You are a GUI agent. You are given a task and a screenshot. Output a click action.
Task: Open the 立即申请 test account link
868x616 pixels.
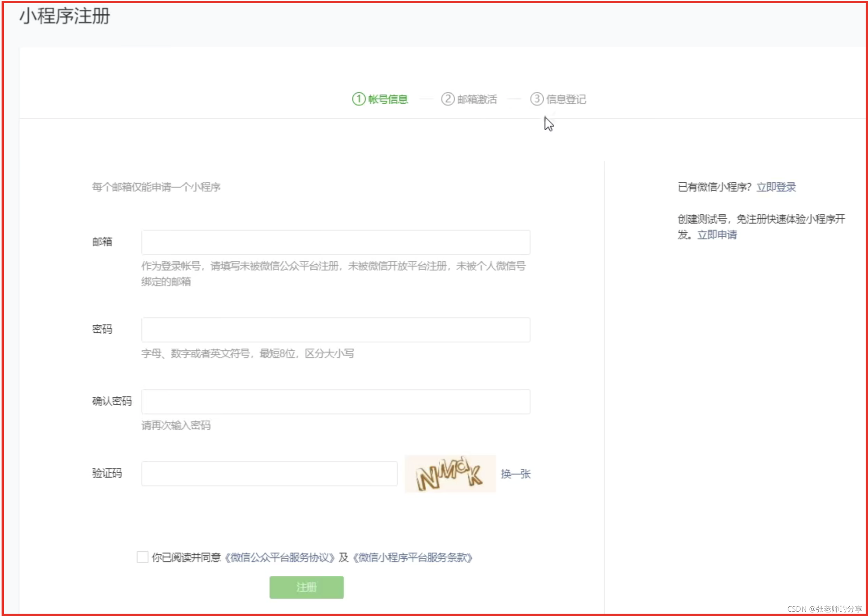pyautogui.click(x=717, y=235)
